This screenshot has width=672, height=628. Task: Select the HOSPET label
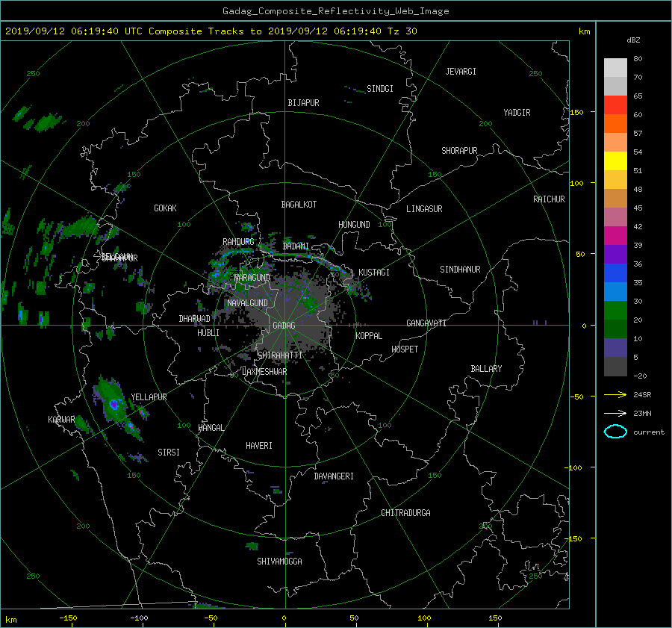pyautogui.click(x=405, y=349)
